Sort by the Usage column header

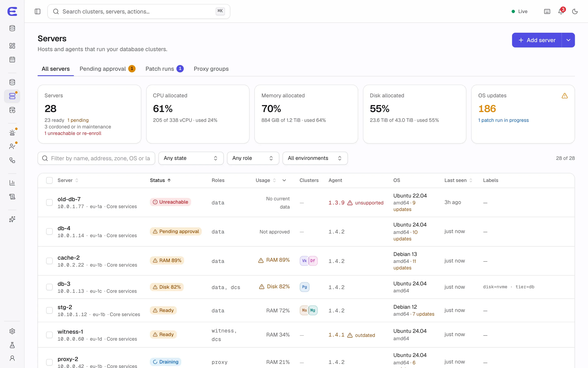[266, 180]
